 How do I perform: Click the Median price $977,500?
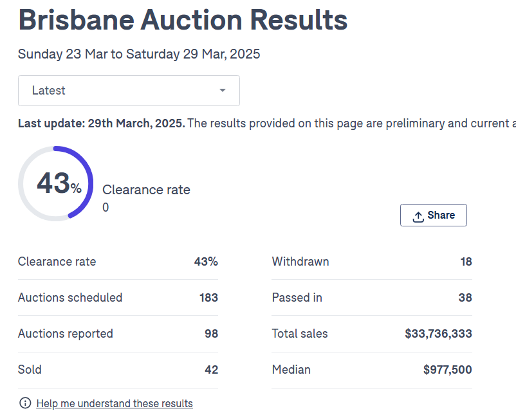(447, 370)
